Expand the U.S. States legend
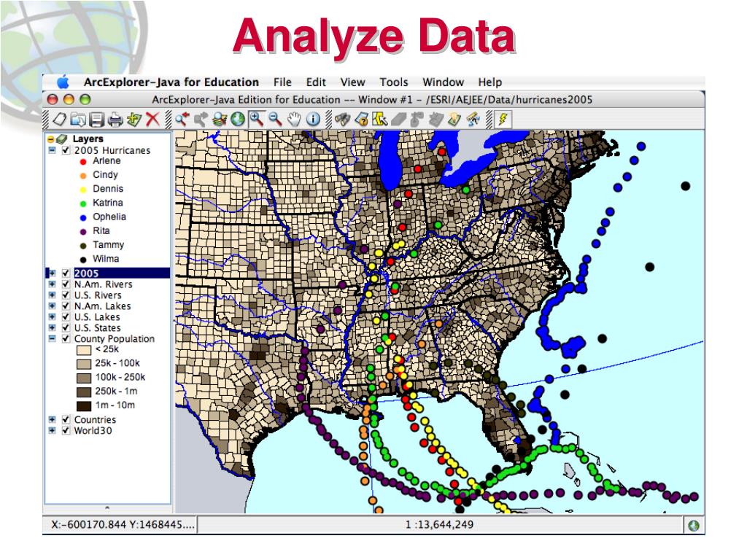Image resolution: width=747 pixels, height=560 pixels. 52,328
